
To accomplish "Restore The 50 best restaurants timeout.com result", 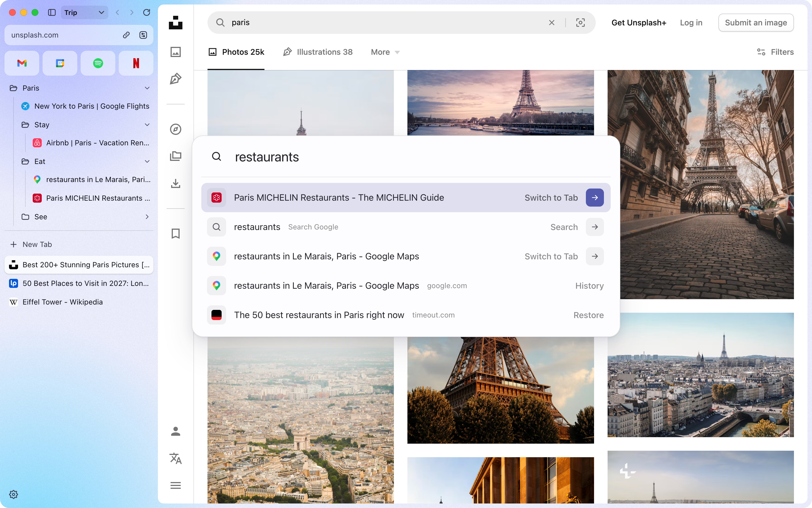I will click(x=406, y=315).
